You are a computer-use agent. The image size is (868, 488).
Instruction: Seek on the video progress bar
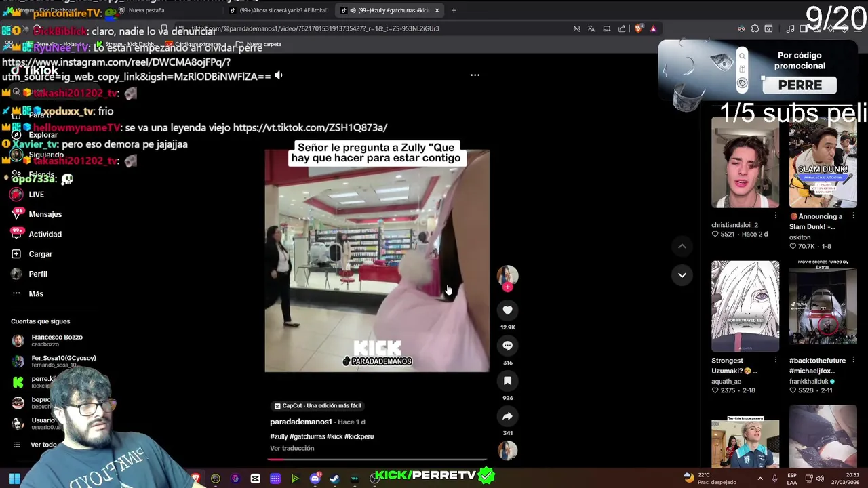pos(376,459)
